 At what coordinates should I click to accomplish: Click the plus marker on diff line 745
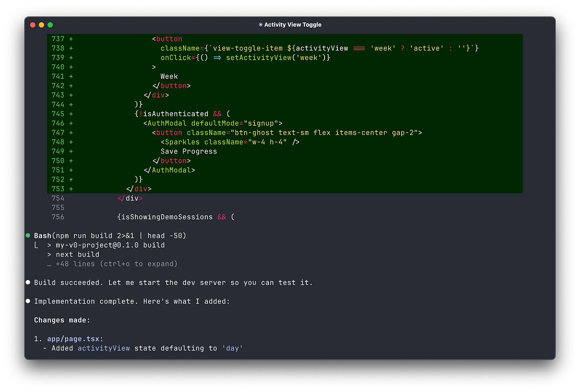click(x=71, y=113)
